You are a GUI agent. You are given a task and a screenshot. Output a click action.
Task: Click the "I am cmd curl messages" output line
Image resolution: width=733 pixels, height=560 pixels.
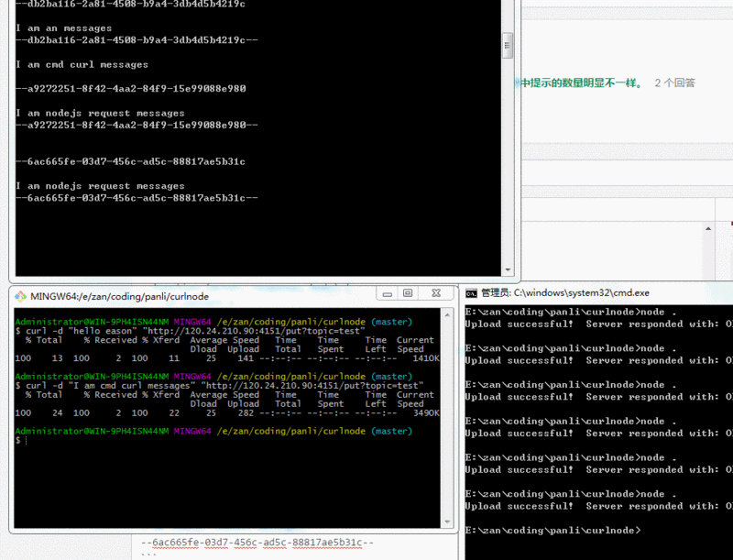pos(82,65)
